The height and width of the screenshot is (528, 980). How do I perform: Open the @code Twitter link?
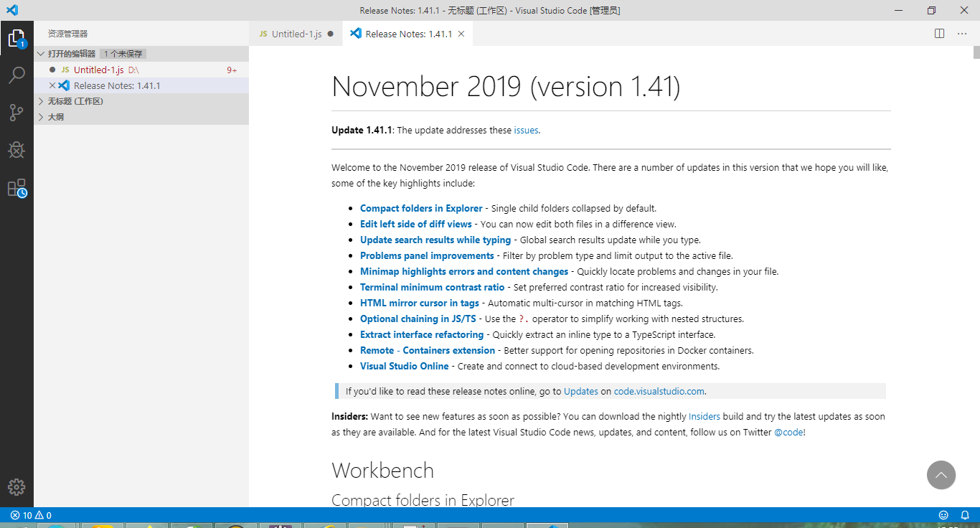click(788, 432)
